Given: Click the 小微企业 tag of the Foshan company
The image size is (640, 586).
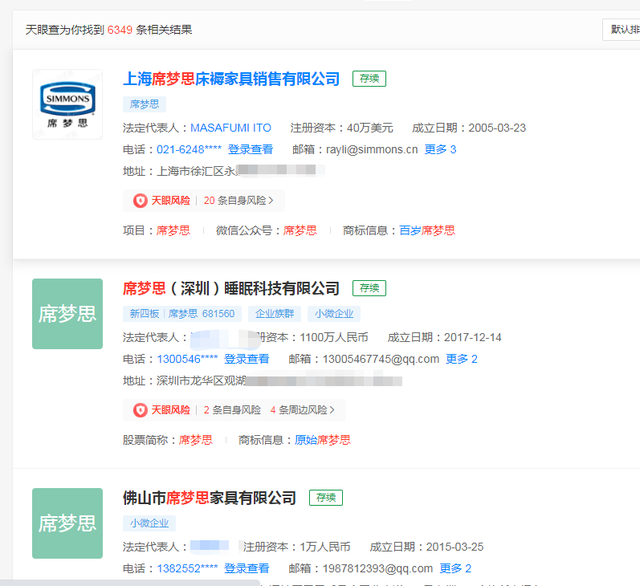Looking at the screenshot, I should coord(149,523).
